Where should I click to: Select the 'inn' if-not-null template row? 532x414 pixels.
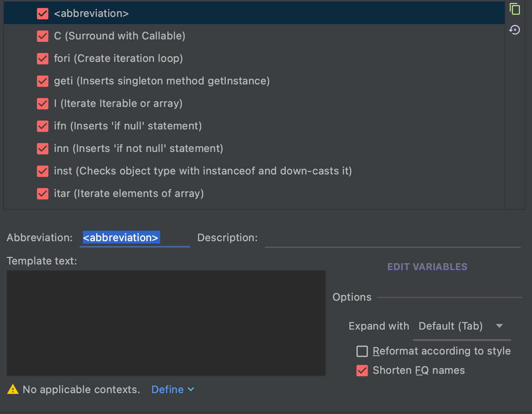138,148
